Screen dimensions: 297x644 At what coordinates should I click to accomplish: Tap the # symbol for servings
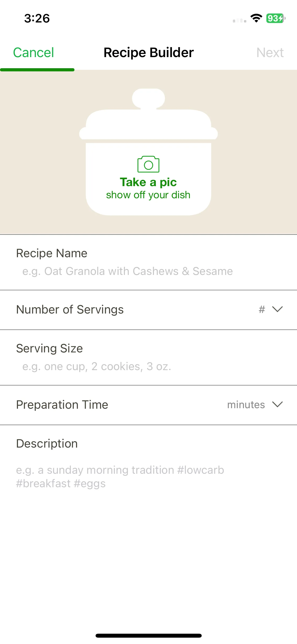(262, 309)
